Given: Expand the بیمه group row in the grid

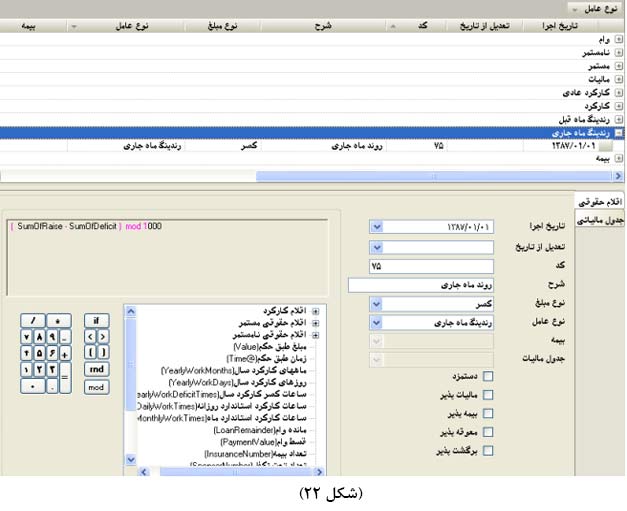Looking at the screenshot, I should (619, 158).
